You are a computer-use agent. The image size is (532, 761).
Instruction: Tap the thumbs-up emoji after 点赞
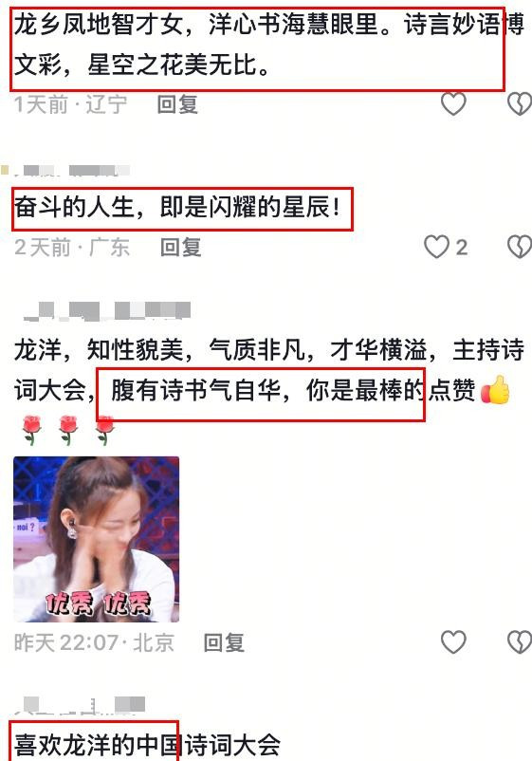tap(495, 390)
